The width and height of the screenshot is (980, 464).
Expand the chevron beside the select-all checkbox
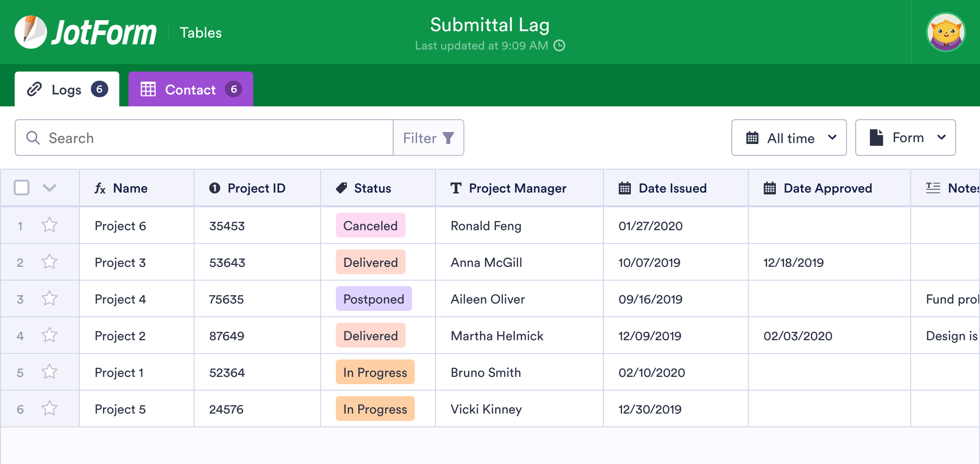(x=50, y=188)
